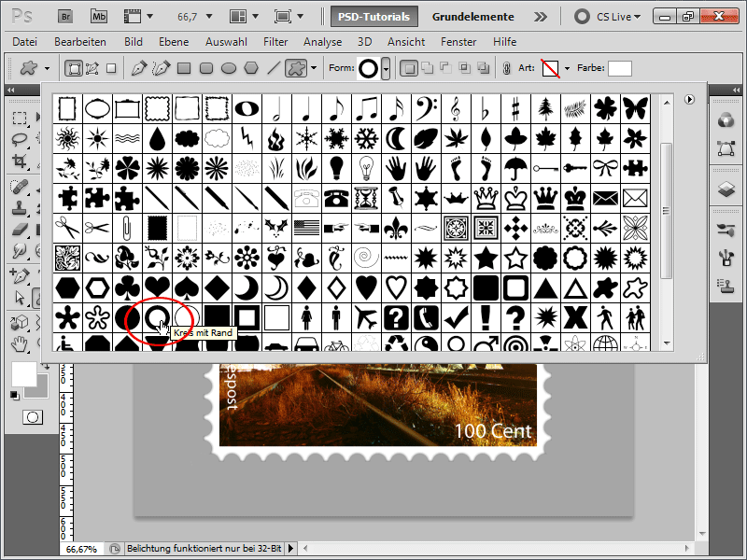Toggle the Form shape picker dropdown
Viewport: 747px width, 560px height.
(x=386, y=68)
